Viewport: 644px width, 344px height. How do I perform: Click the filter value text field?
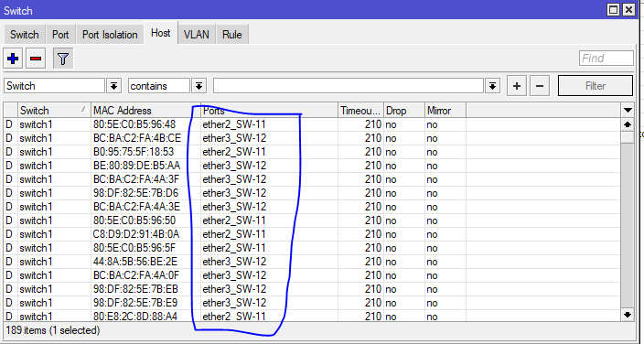(349, 86)
